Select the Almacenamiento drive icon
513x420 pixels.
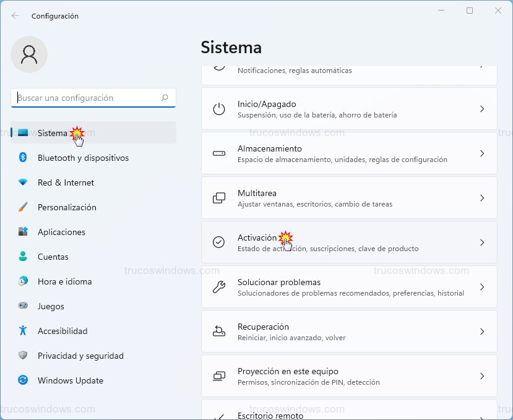point(218,153)
